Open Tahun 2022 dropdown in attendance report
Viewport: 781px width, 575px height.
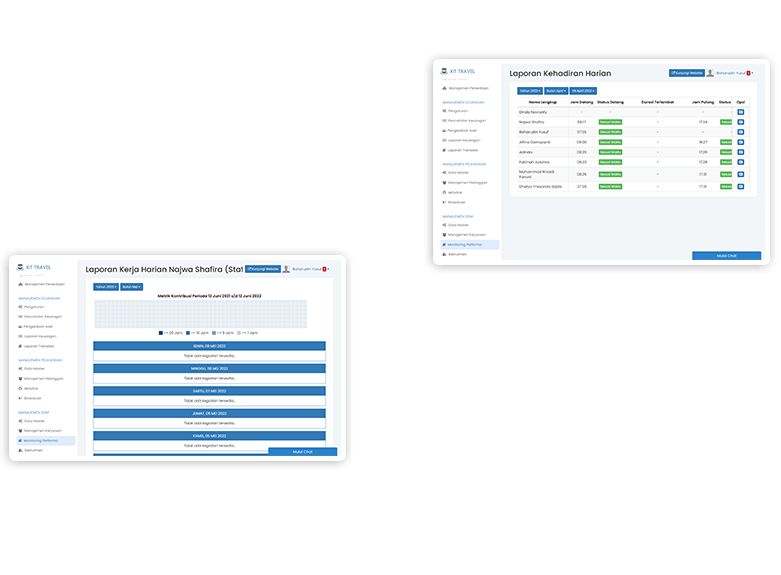[x=529, y=90]
